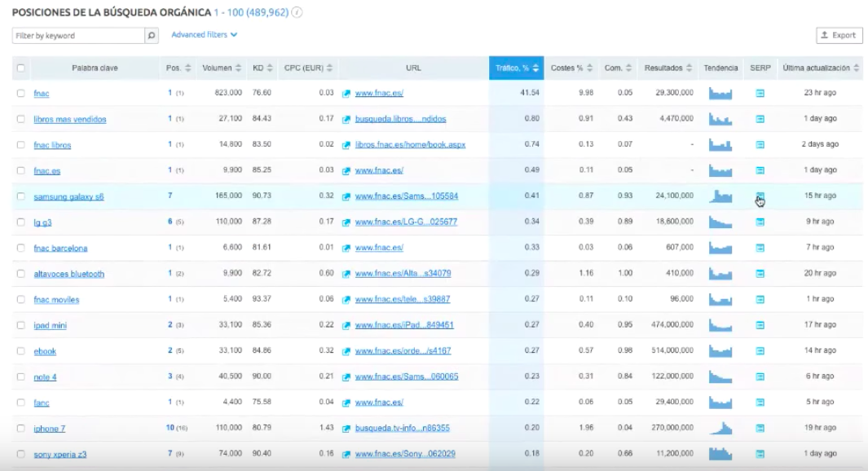
Task: Open external link icon for fnac URL
Action: click(x=346, y=94)
